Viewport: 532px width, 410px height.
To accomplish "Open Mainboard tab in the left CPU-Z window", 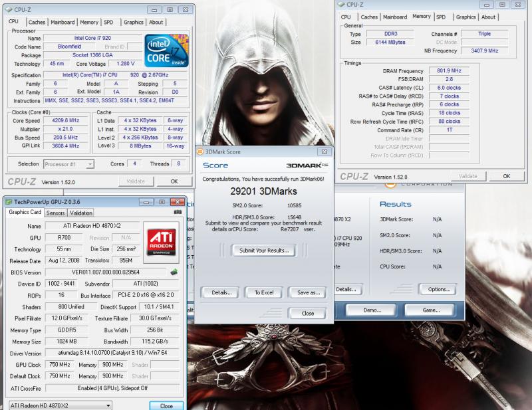I will (x=63, y=23).
